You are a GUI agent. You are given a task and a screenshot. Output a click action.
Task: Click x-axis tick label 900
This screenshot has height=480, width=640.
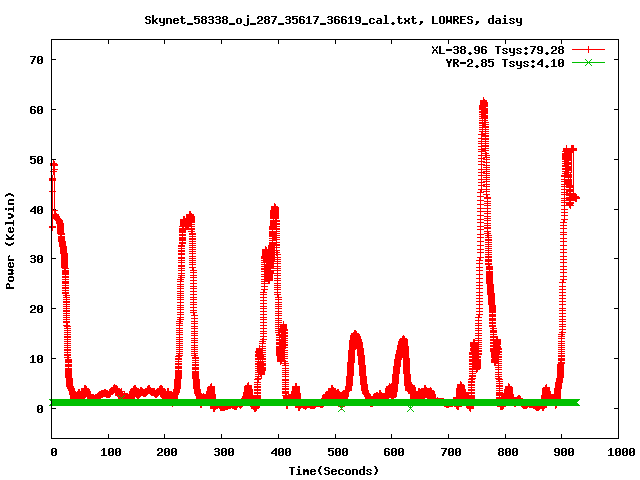point(564,452)
